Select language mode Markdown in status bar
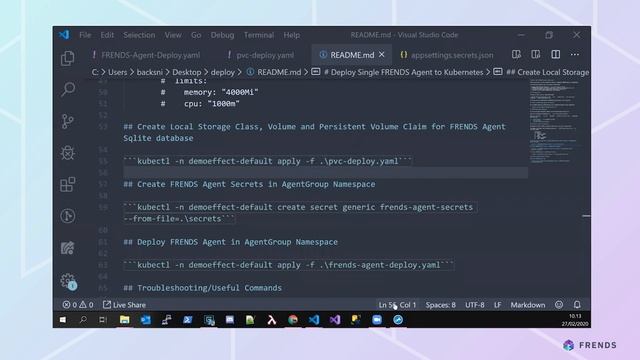Screen dimensions: 640x360 528,305
